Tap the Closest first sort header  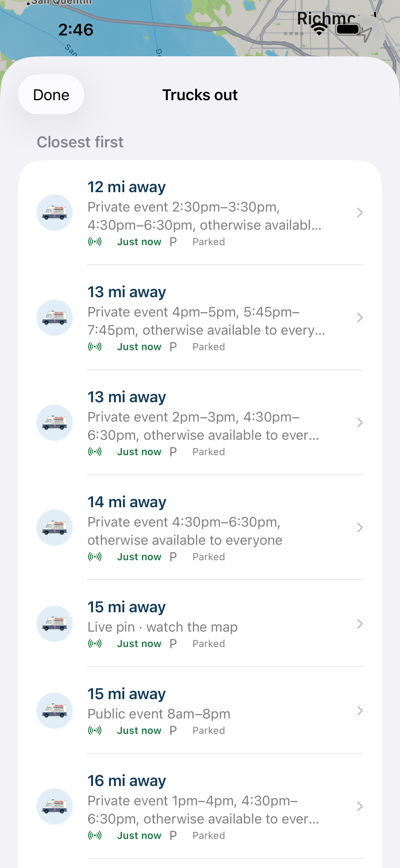[x=80, y=142]
